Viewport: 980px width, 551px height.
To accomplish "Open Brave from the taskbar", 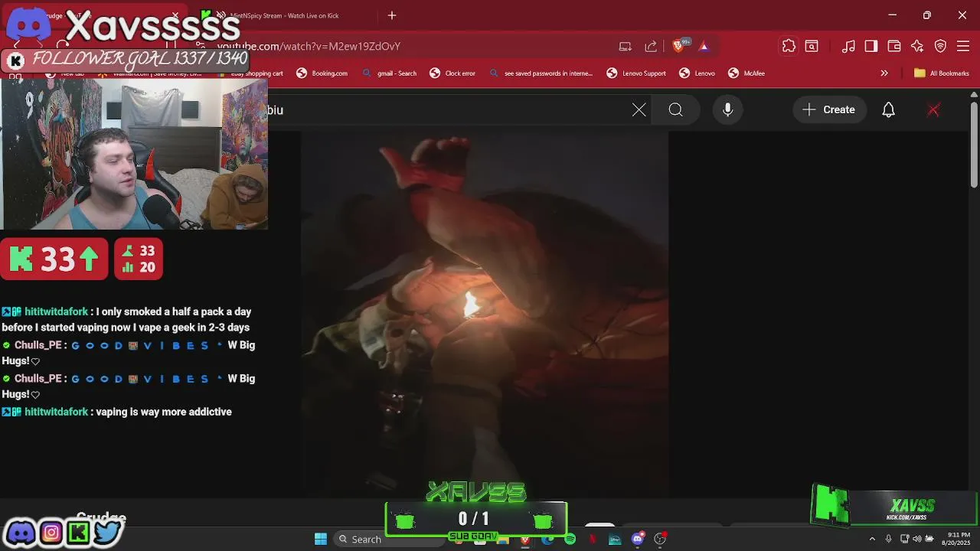I will [525, 540].
